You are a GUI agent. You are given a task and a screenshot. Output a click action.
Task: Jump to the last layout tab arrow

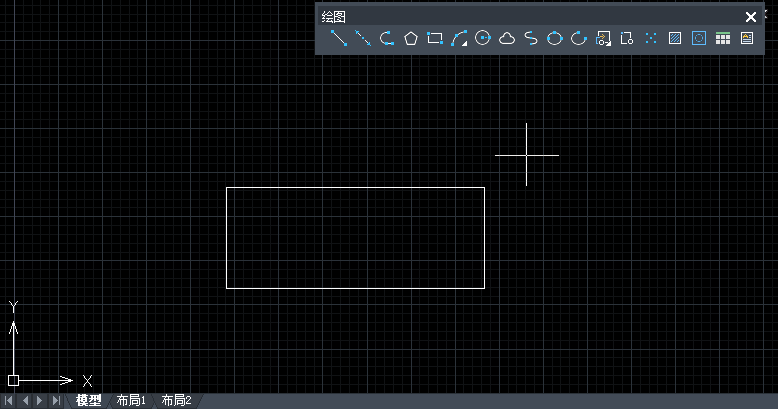click(57, 401)
